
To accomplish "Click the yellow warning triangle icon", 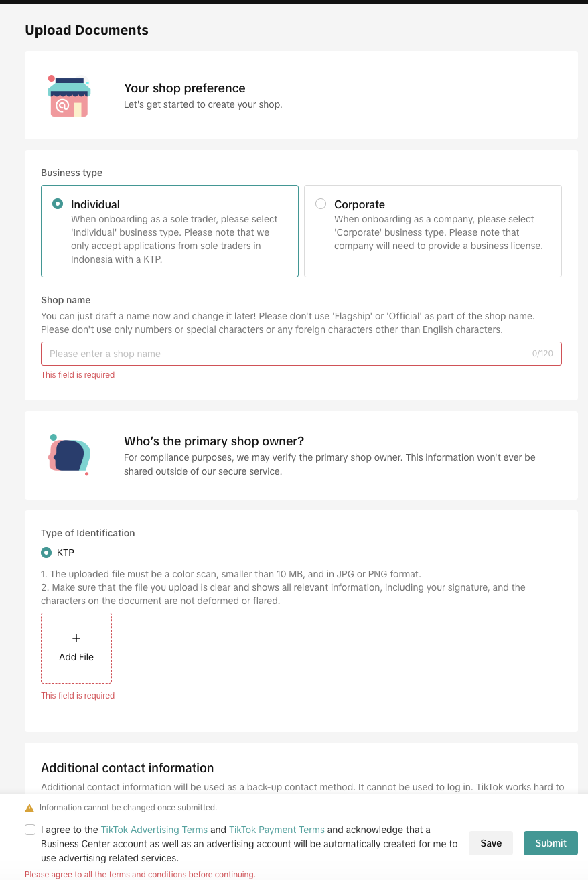I will [x=29, y=808].
